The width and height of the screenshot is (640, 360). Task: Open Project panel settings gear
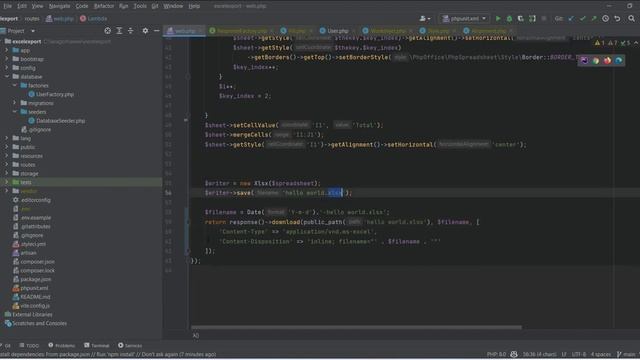145,31
